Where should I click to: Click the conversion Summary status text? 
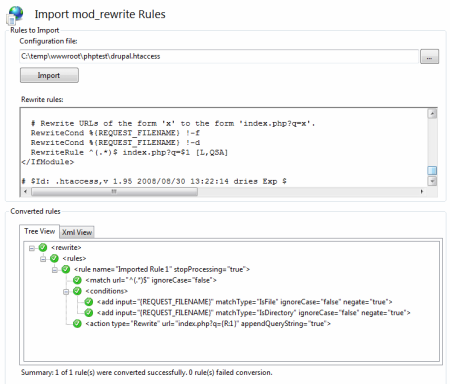point(147,373)
